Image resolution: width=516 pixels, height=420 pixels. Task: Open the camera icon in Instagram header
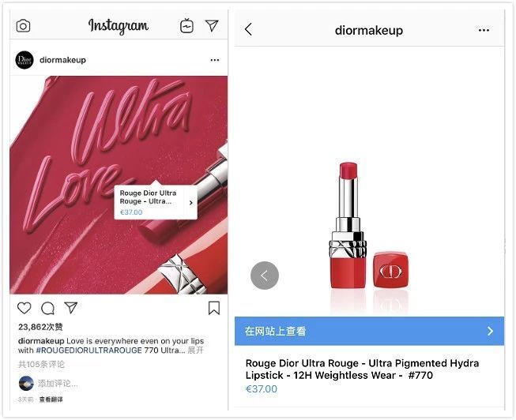coord(24,25)
